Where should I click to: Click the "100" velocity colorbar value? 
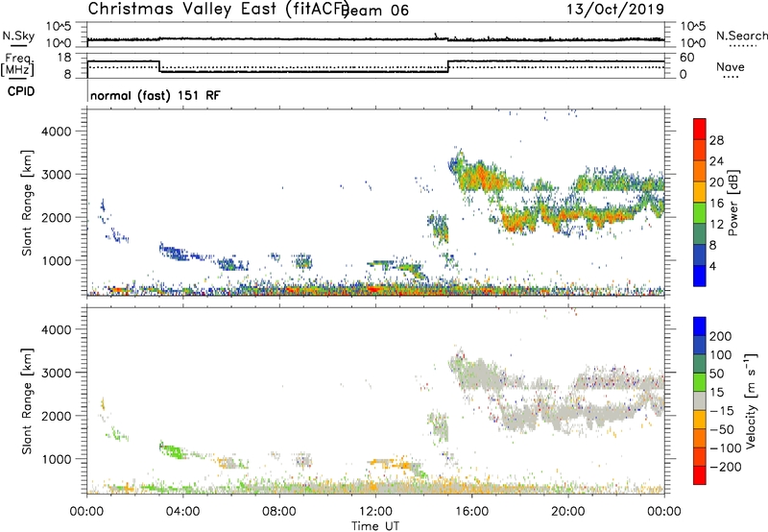(x=721, y=355)
